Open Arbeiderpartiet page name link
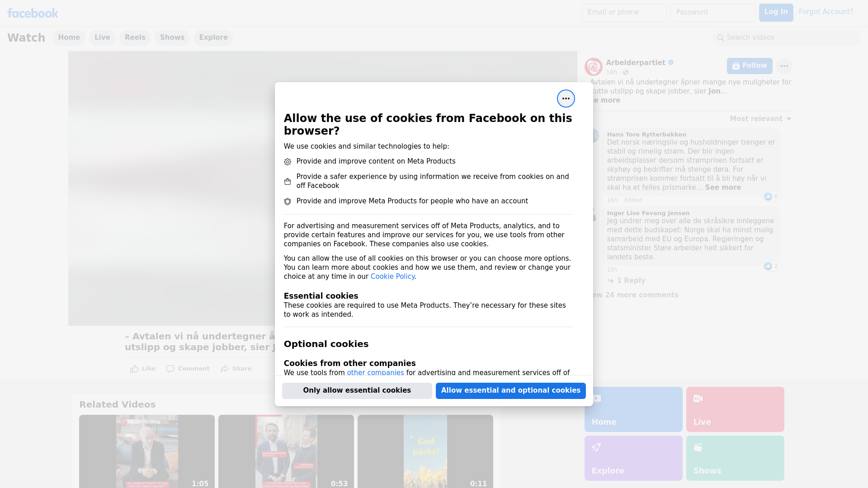 (x=636, y=63)
